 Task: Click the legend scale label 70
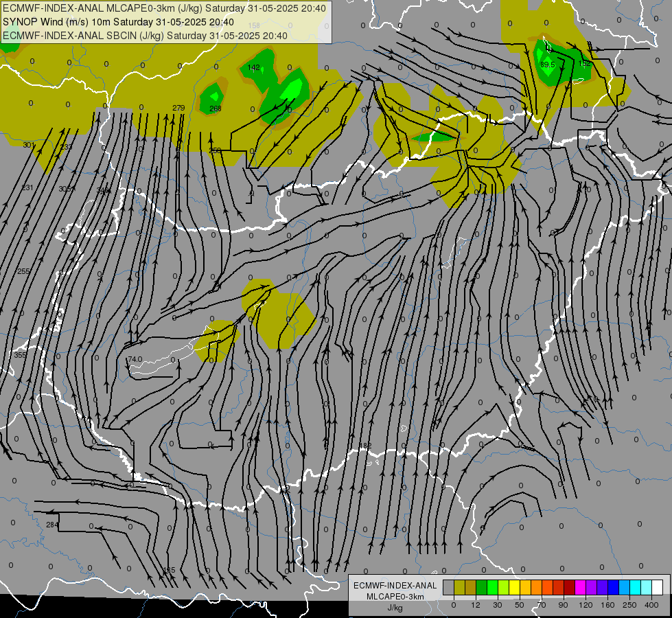coord(542,605)
